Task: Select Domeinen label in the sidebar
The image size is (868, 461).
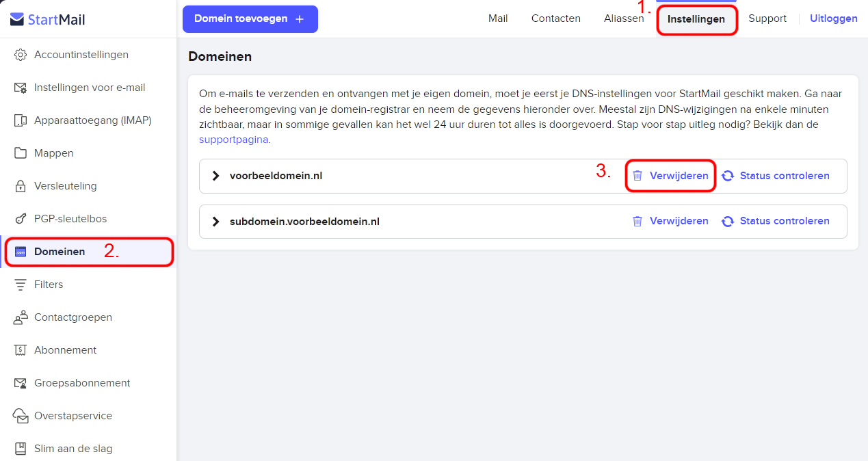Action: pyautogui.click(x=60, y=252)
